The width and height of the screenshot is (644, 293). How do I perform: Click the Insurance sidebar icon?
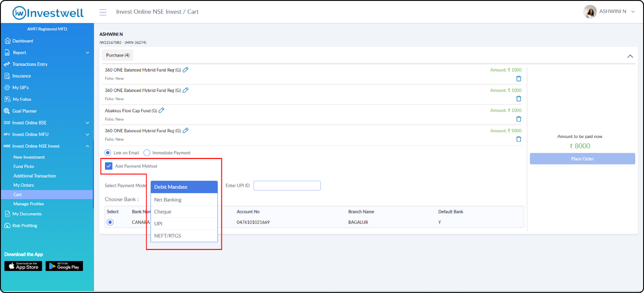coord(7,76)
